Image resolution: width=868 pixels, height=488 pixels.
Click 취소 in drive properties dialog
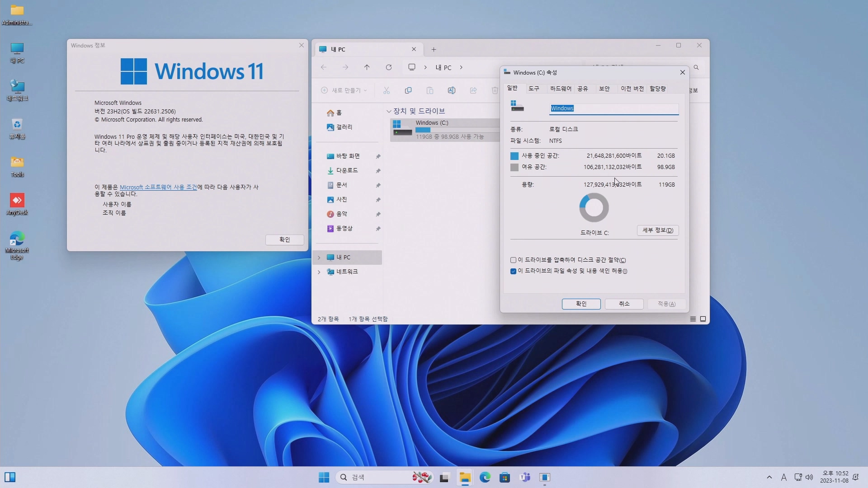624,304
